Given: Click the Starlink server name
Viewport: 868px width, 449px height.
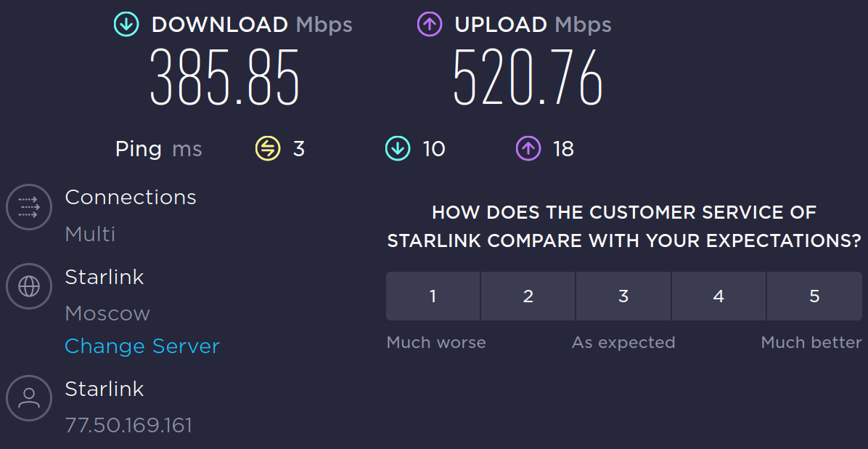Looking at the screenshot, I should [105, 278].
